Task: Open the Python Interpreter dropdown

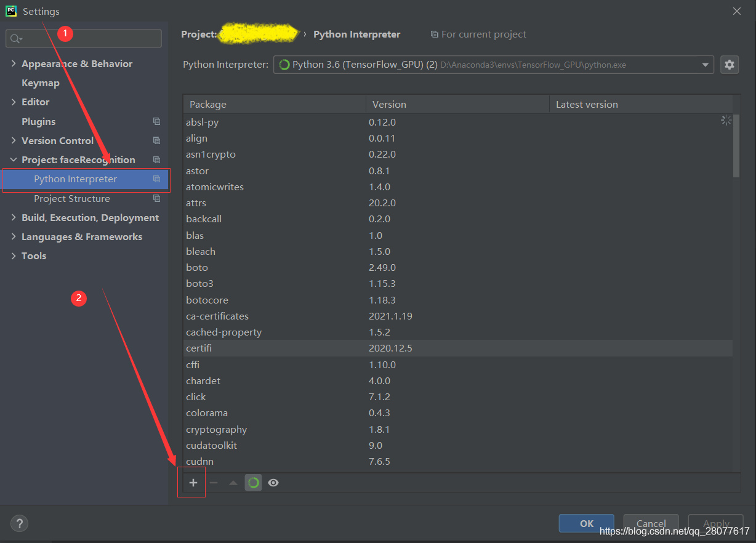Action: point(493,64)
